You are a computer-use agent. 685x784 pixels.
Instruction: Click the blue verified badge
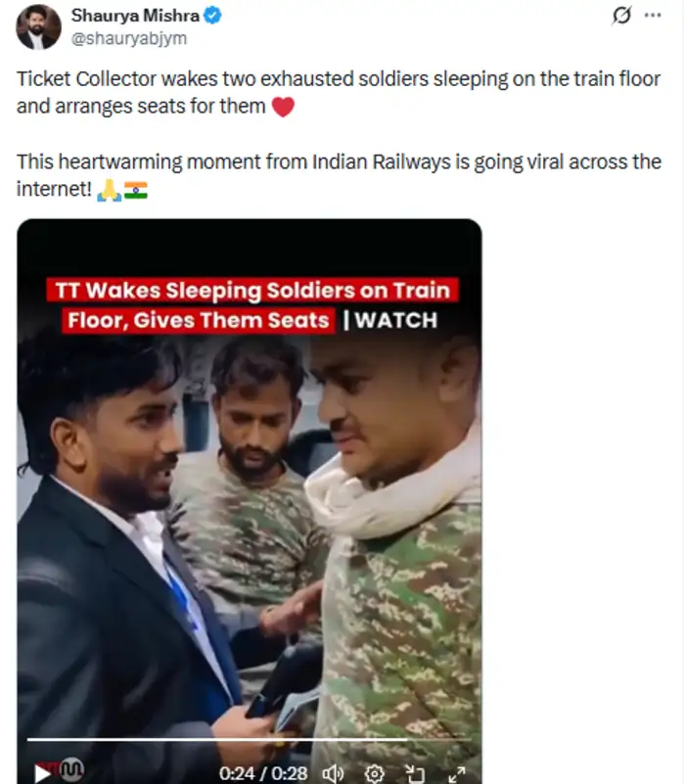pyautogui.click(x=212, y=16)
